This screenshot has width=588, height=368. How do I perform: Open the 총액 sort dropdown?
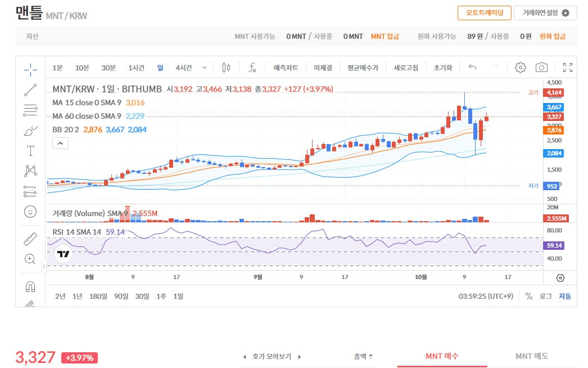tap(363, 356)
